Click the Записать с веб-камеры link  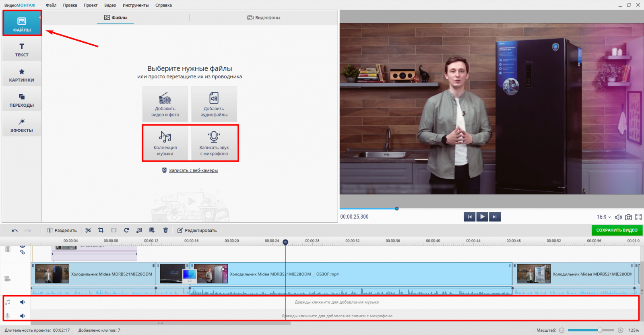click(x=193, y=170)
